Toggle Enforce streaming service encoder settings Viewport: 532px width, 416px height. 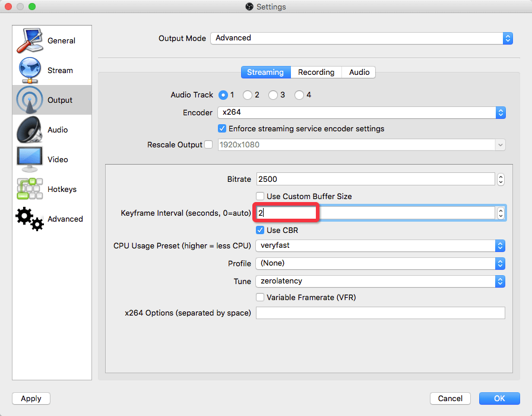222,128
